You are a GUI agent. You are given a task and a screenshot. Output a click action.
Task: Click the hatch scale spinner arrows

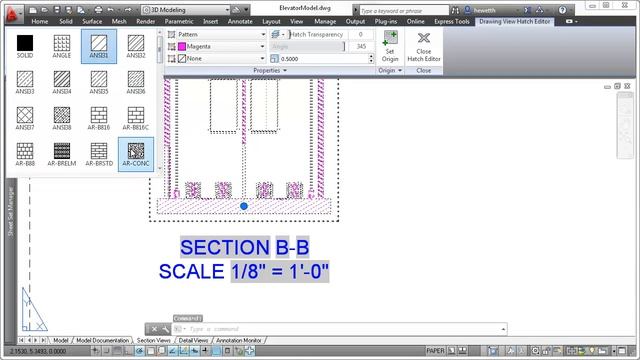point(371,59)
